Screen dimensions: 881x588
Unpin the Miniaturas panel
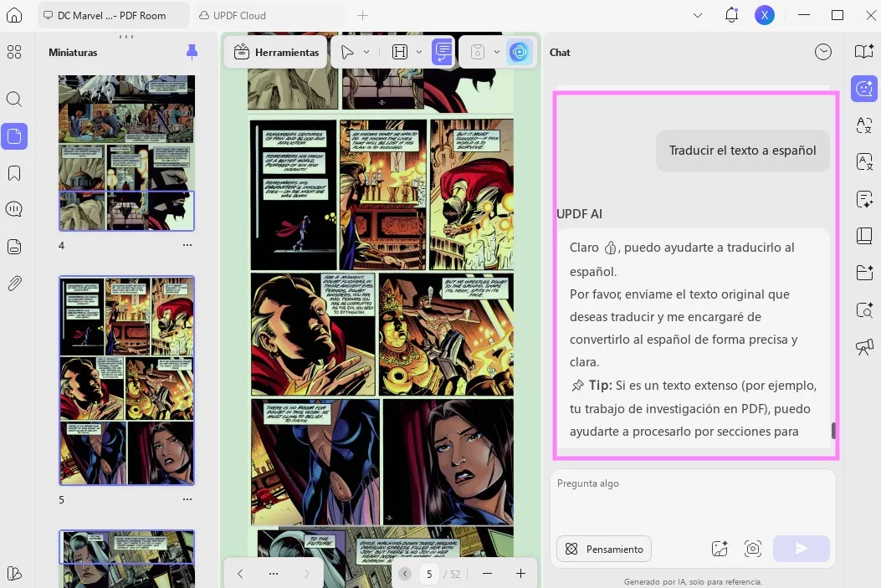coord(192,52)
